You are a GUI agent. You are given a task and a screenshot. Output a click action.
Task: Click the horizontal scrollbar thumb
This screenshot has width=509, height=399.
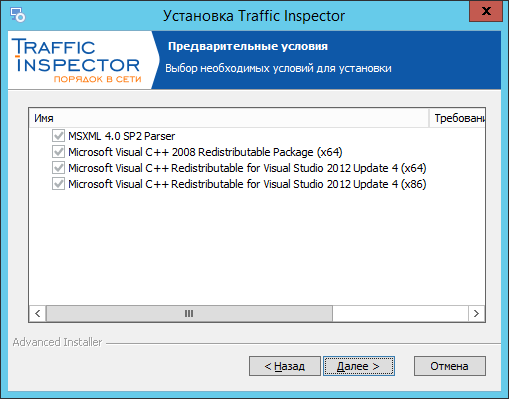(x=189, y=314)
